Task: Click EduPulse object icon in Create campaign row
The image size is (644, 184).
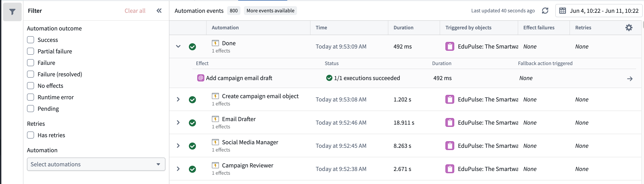Action: pos(450,100)
